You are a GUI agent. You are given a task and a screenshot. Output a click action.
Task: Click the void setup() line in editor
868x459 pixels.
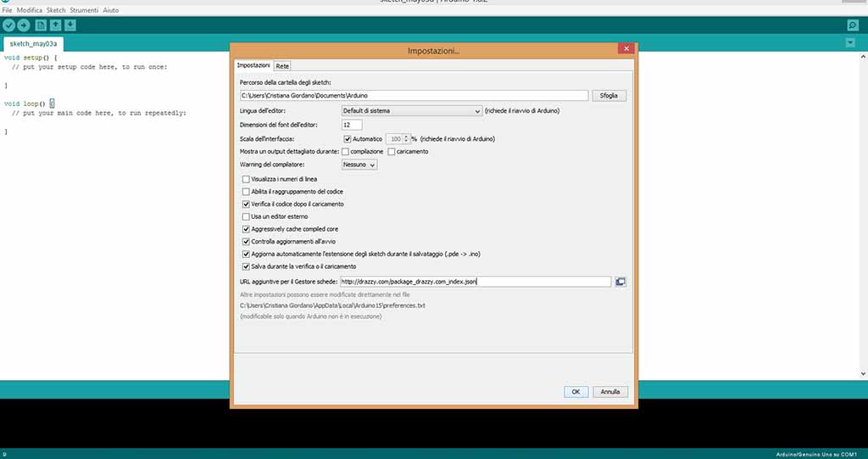[31, 58]
